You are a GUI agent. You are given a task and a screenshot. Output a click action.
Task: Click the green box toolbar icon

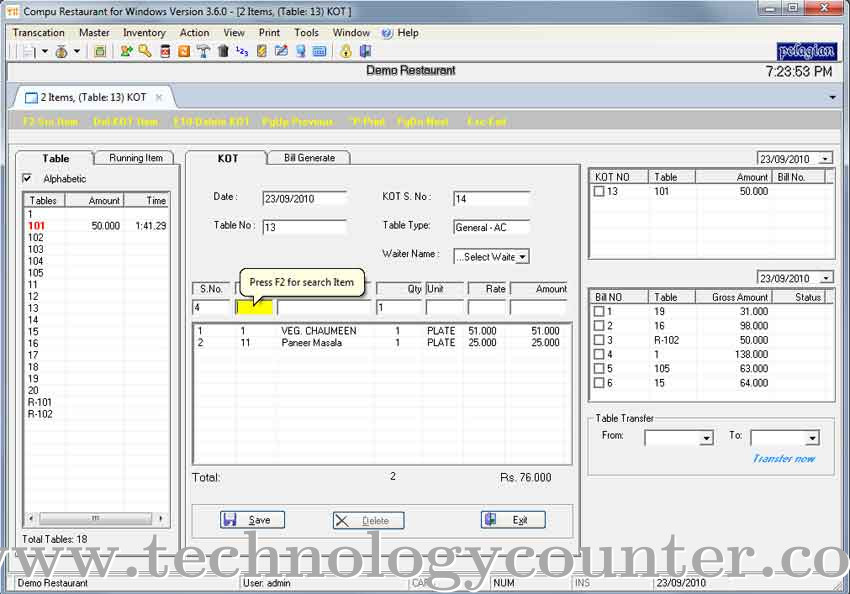[x=100, y=51]
